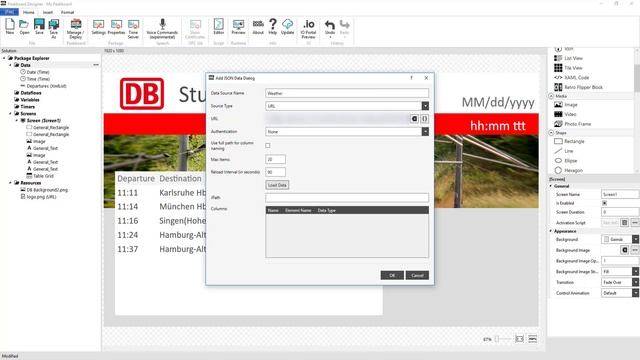Open the About icon in ribbon
The width and height of the screenshot is (640, 360).
258,24
